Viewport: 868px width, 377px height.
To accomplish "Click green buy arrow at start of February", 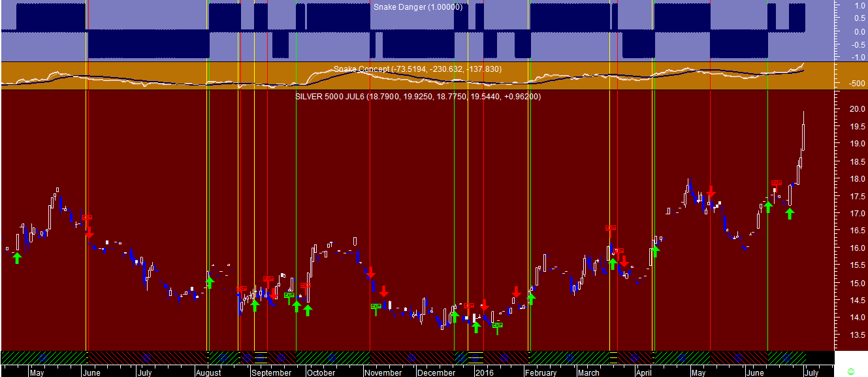I will (x=532, y=299).
